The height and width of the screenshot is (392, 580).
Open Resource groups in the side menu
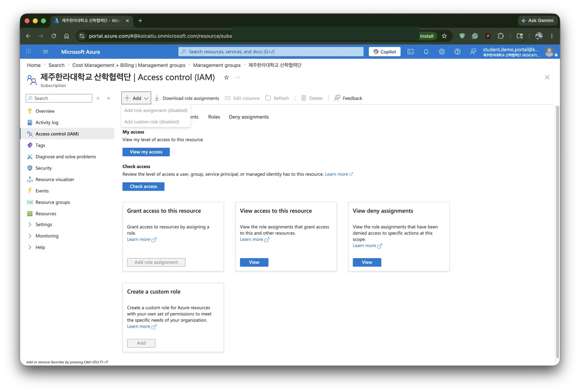pos(67,202)
